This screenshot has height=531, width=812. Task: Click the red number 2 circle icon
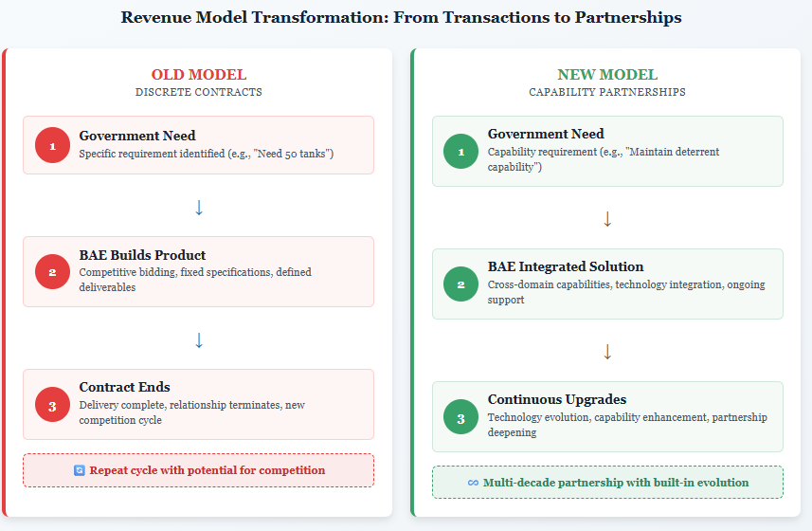pos(52,271)
